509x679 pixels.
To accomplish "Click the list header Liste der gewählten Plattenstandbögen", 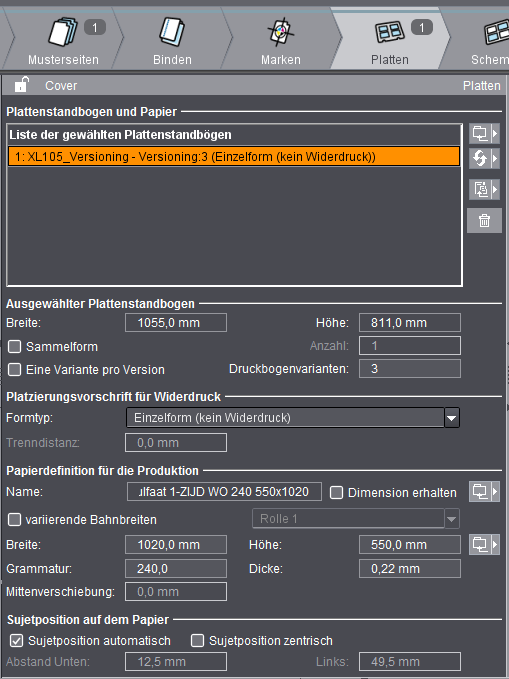I will [120, 135].
